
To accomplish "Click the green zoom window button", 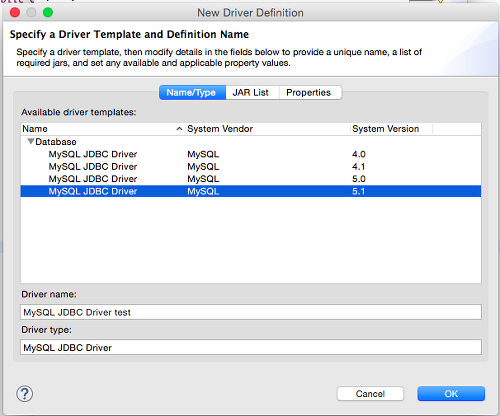I will (48, 13).
